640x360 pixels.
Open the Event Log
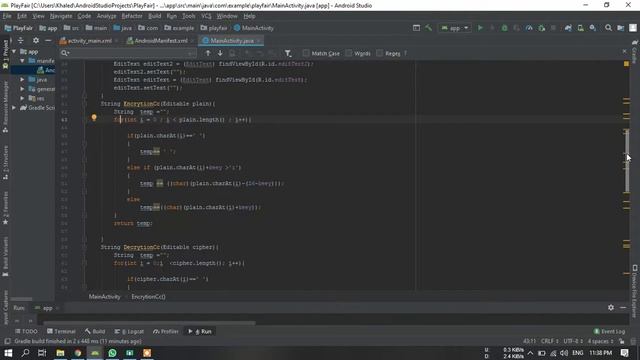609,331
